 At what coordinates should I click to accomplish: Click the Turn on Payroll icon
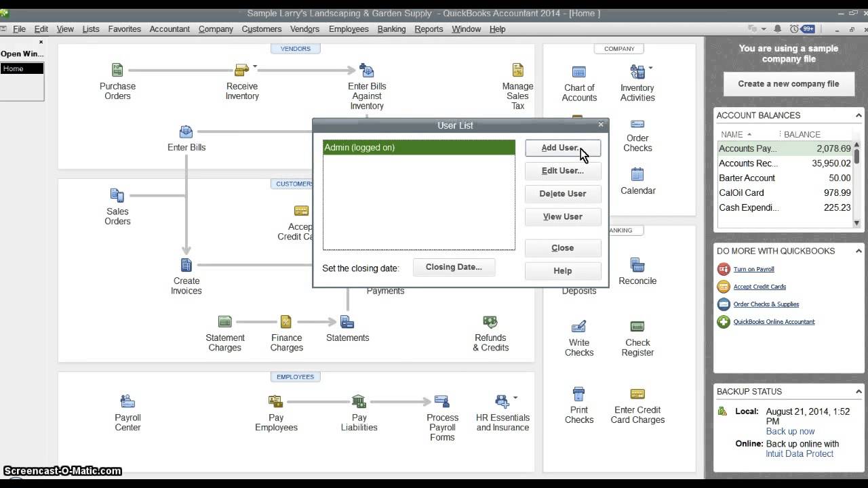(724, 269)
